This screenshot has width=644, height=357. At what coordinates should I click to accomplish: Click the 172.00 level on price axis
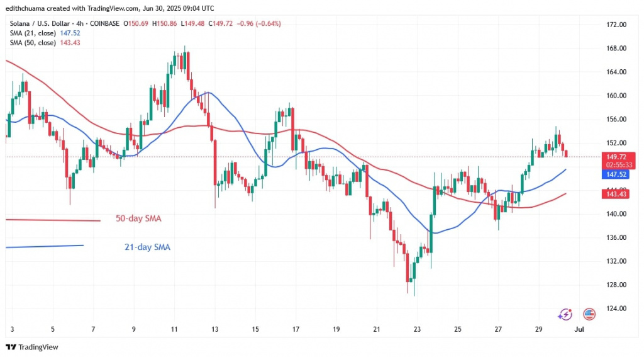pos(617,25)
